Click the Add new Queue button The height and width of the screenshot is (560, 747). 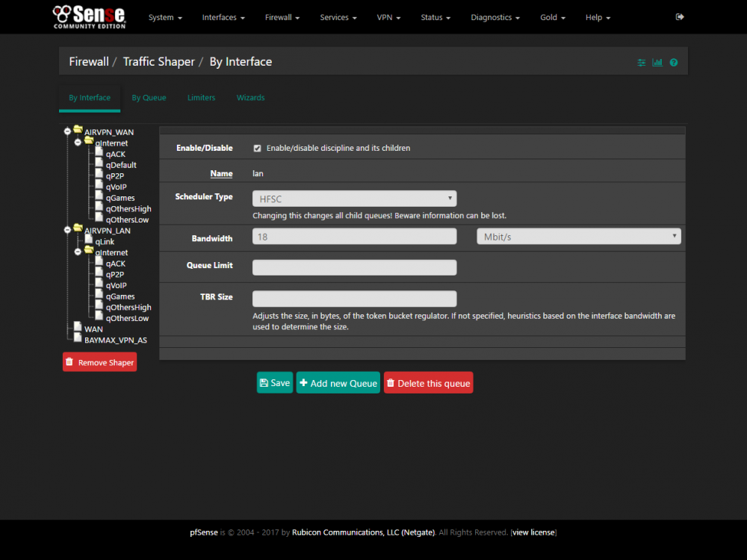[x=338, y=383]
